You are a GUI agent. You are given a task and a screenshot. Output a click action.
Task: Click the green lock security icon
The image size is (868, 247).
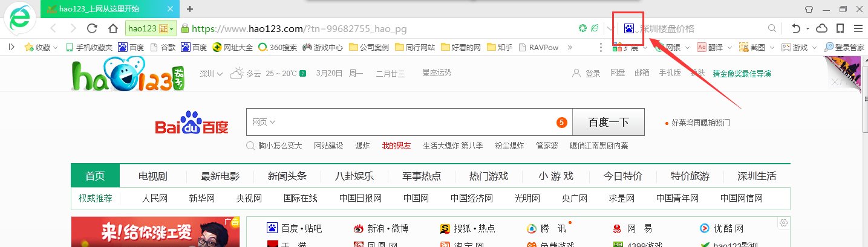[x=186, y=28]
